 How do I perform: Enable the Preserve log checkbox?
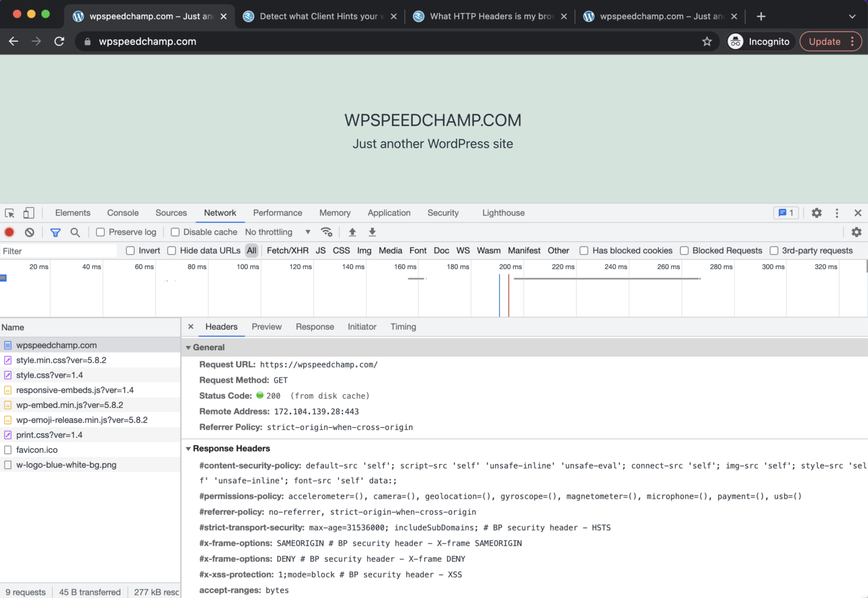(x=100, y=232)
